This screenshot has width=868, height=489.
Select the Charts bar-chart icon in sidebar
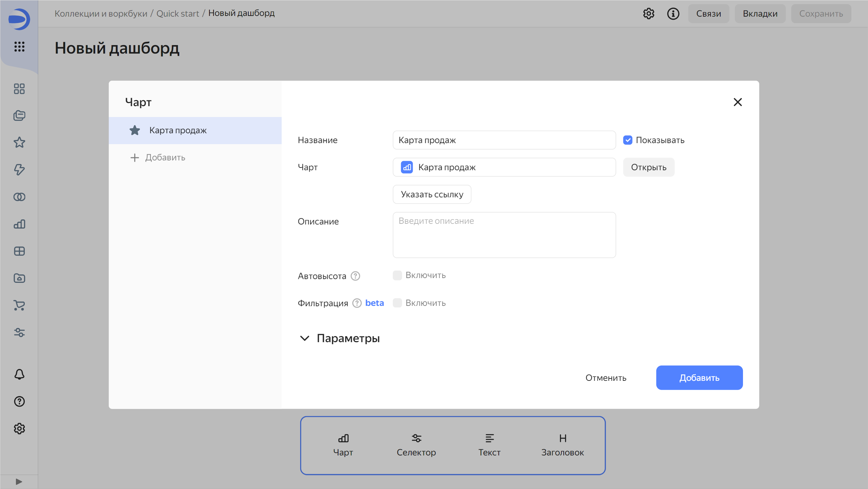(x=19, y=224)
